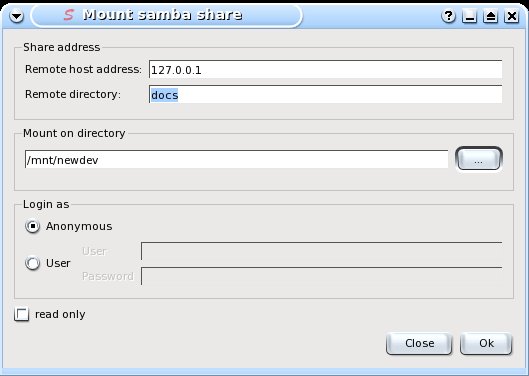Viewport: 529px width, 376px height.
Task: Open the window menu arrow in title bar
Action: pyautogui.click(x=17, y=16)
